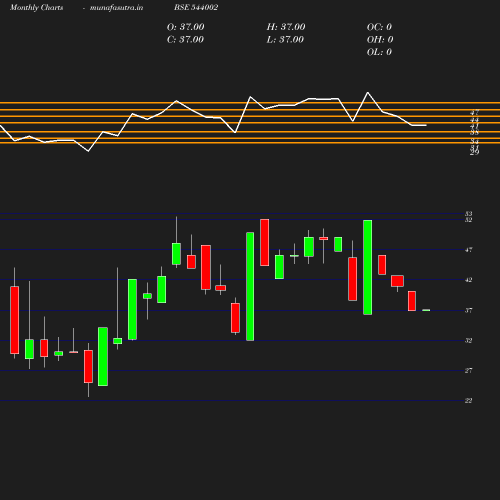Click the 'C: 37.00' close value
Viewport: 500px width, 500px height.
[185, 39]
